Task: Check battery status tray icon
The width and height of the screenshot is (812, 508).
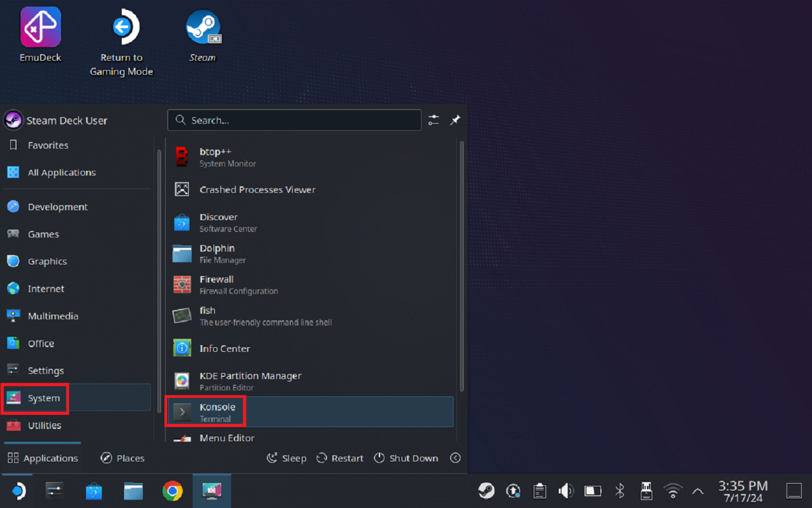Action: coord(593,491)
